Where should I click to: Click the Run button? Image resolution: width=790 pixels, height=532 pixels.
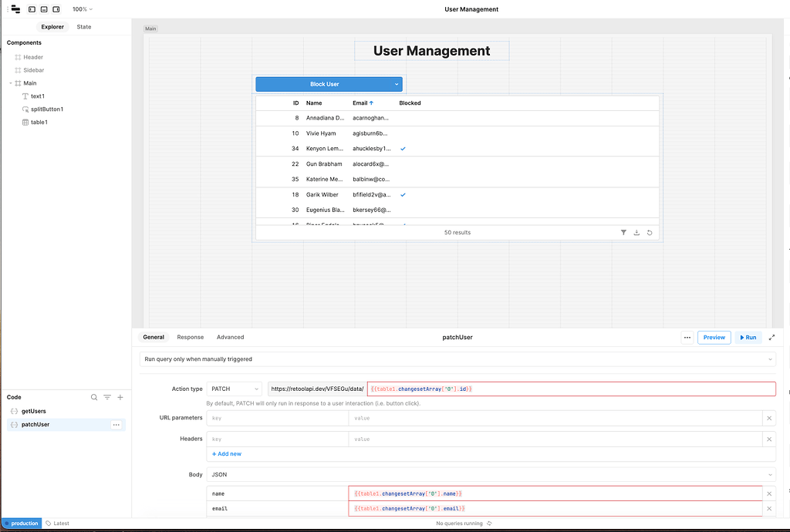click(x=748, y=337)
